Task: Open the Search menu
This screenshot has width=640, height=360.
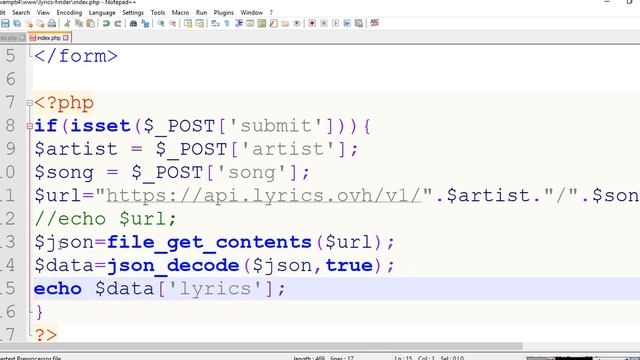Action: [x=21, y=13]
